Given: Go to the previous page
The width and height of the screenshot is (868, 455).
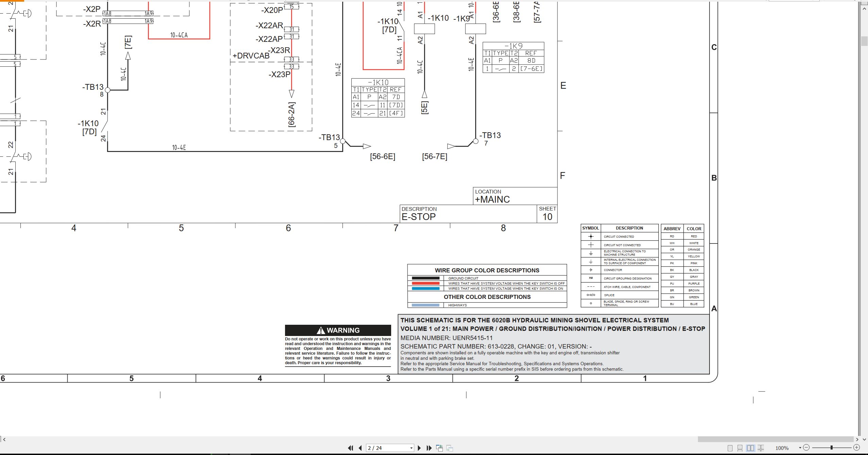Looking at the screenshot, I should coord(360,448).
